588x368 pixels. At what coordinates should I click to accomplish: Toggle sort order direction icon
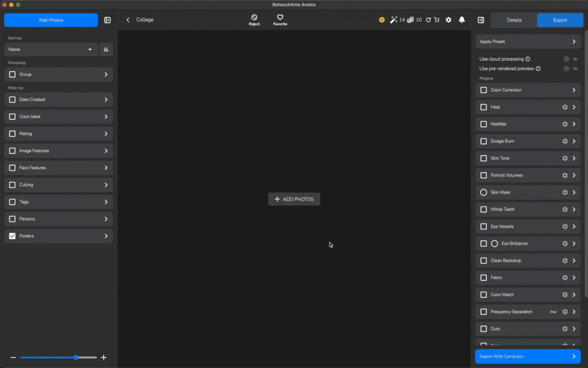106,49
